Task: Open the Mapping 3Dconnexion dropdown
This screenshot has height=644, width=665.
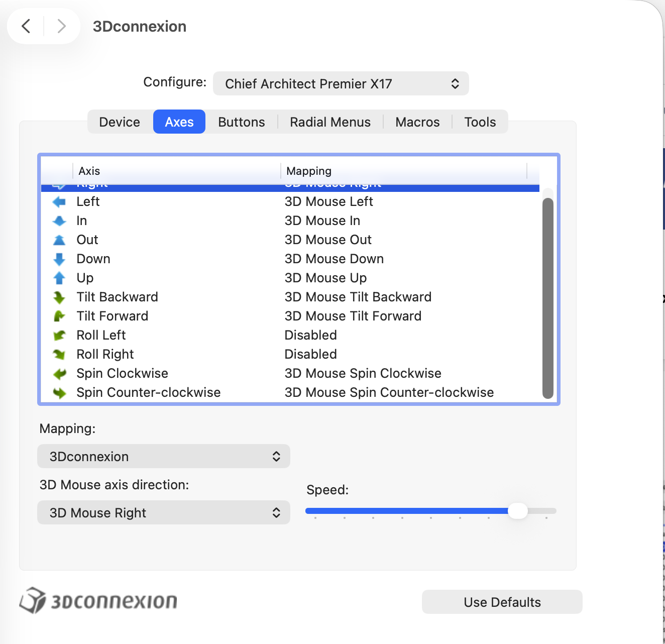Action: point(164,456)
